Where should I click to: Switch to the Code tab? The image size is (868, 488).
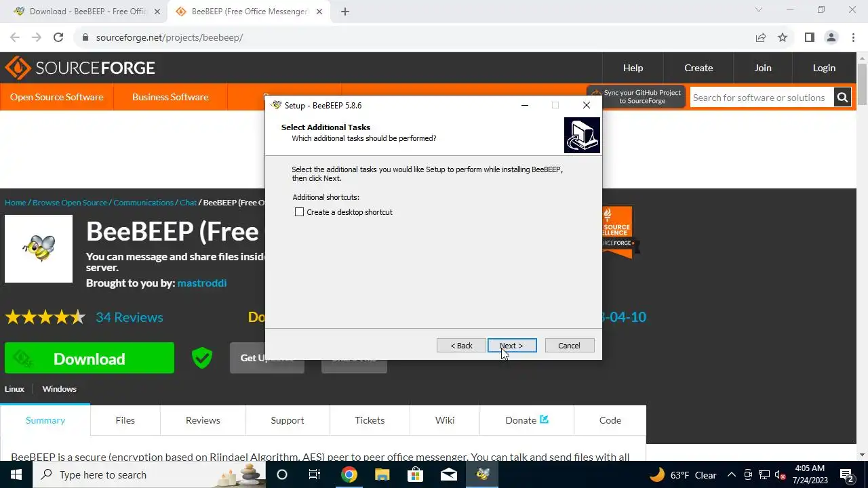(610, 420)
